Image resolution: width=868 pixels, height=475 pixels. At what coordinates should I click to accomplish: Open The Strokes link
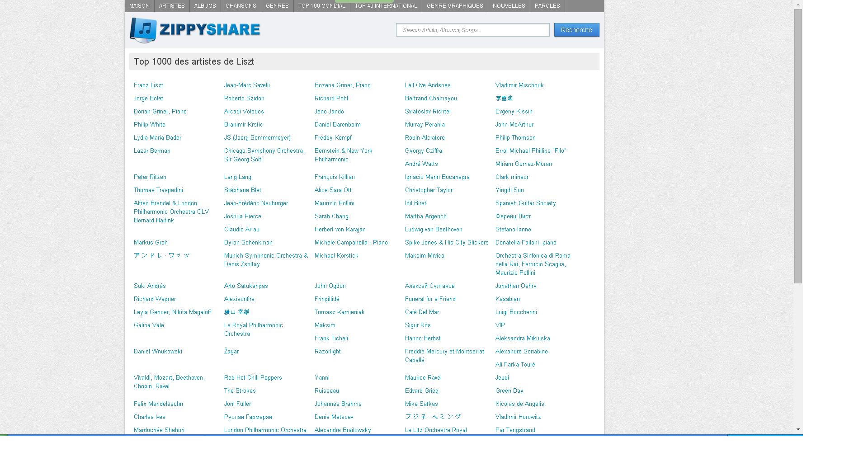[x=240, y=391]
